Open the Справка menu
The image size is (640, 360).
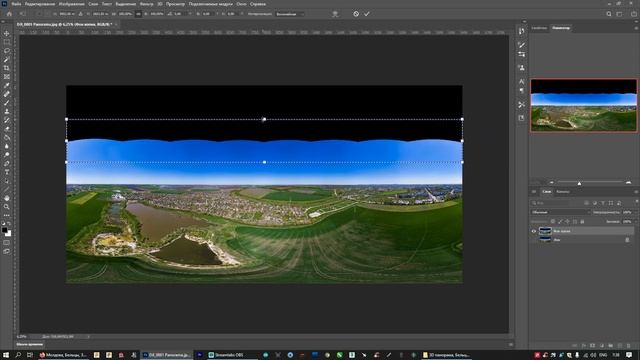(258, 4)
